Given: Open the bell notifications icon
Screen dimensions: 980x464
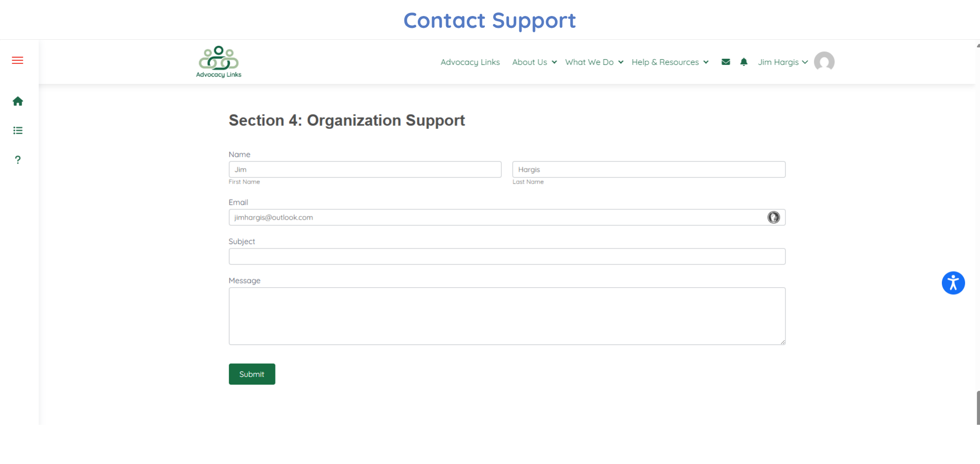Looking at the screenshot, I should tap(744, 62).
